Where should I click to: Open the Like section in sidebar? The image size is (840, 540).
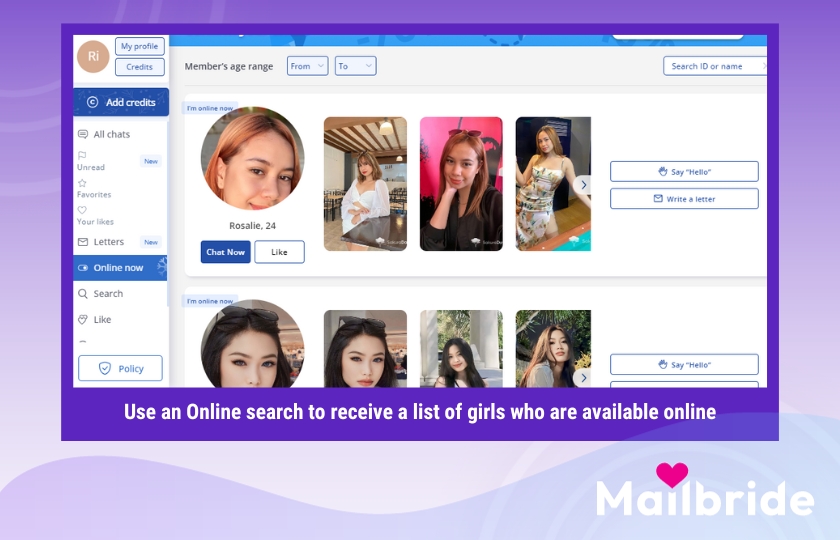click(x=102, y=320)
